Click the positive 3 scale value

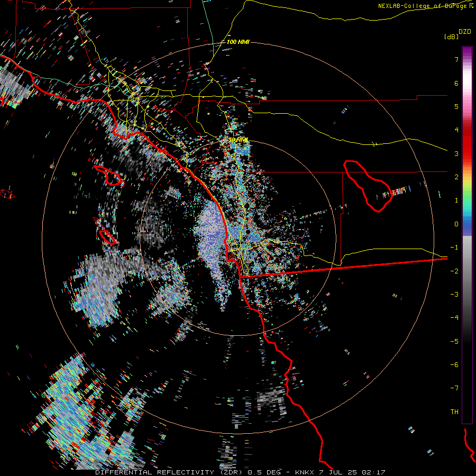click(456, 153)
